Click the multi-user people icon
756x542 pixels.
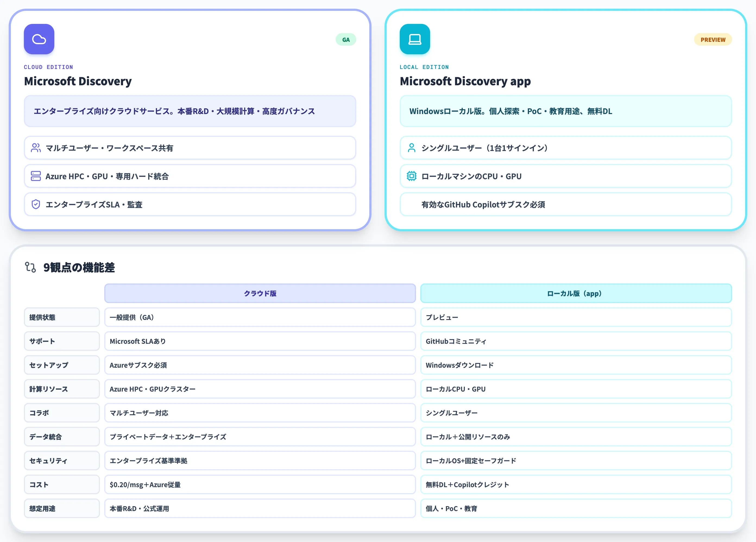tap(36, 148)
